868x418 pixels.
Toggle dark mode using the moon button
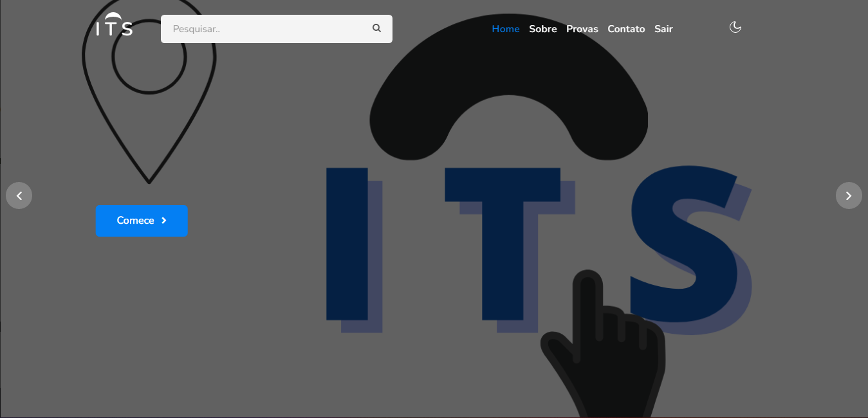[x=735, y=27]
